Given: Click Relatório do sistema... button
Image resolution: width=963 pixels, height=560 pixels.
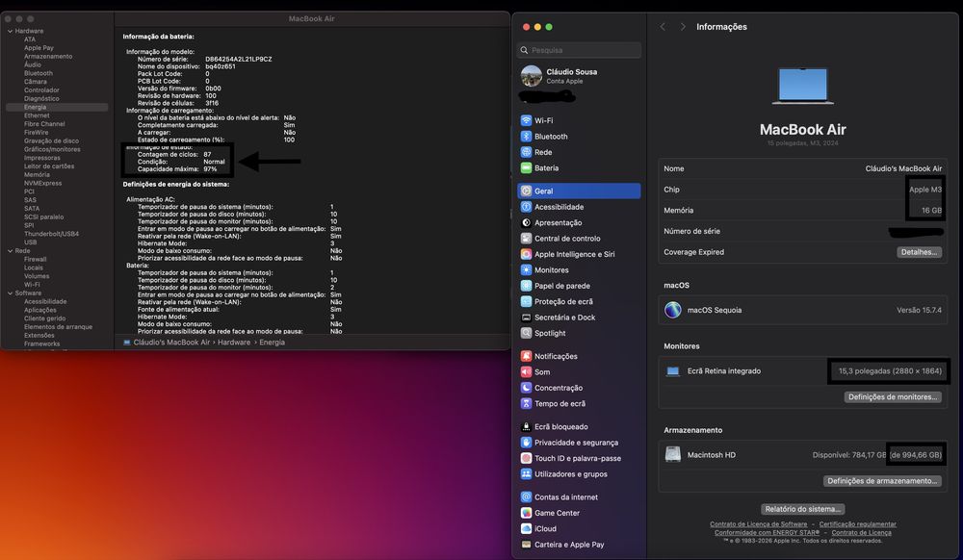Looking at the screenshot, I should [803, 509].
